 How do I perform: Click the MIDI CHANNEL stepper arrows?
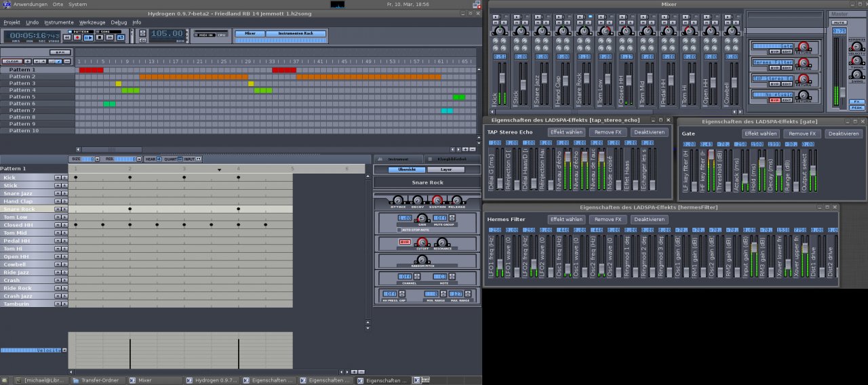point(417,277)
